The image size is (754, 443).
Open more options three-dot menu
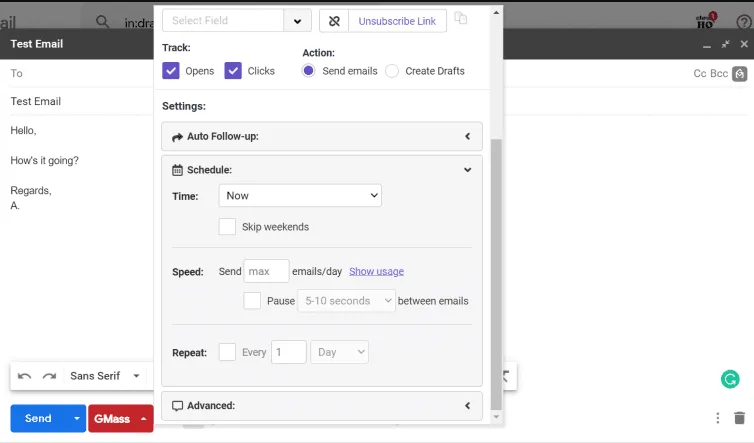coord(717,418)
